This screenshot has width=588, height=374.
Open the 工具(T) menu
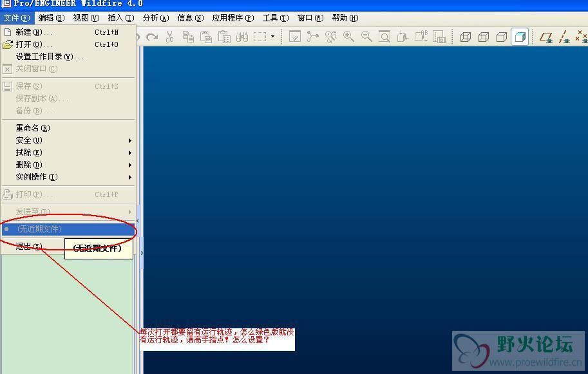pyautogui.click(x=276, y=18)
